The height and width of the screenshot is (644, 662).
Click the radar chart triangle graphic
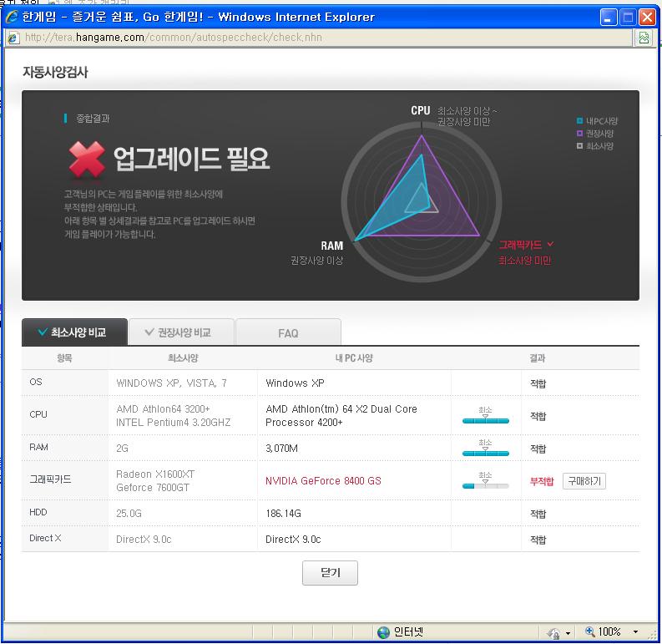point(422,202)
